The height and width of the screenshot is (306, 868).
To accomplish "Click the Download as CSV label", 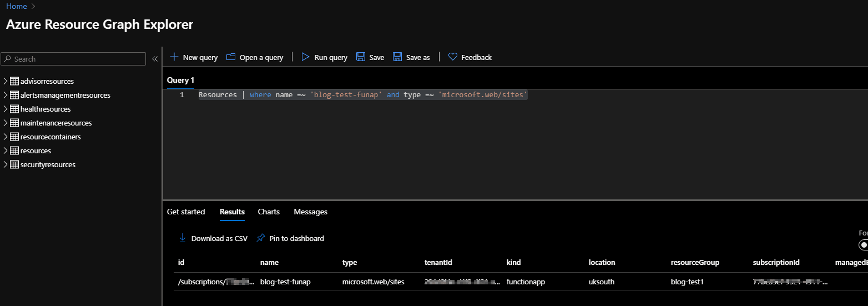I will coord(219,238).
